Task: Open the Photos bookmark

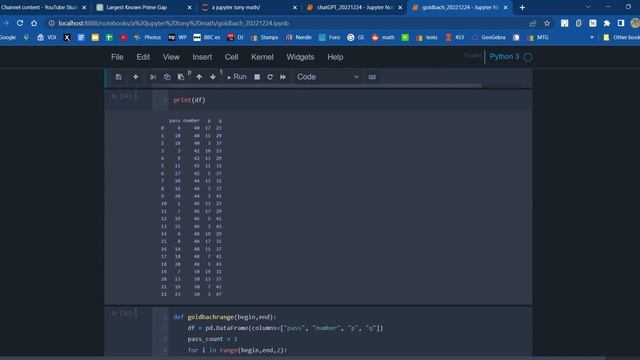Action: (147, 37)
